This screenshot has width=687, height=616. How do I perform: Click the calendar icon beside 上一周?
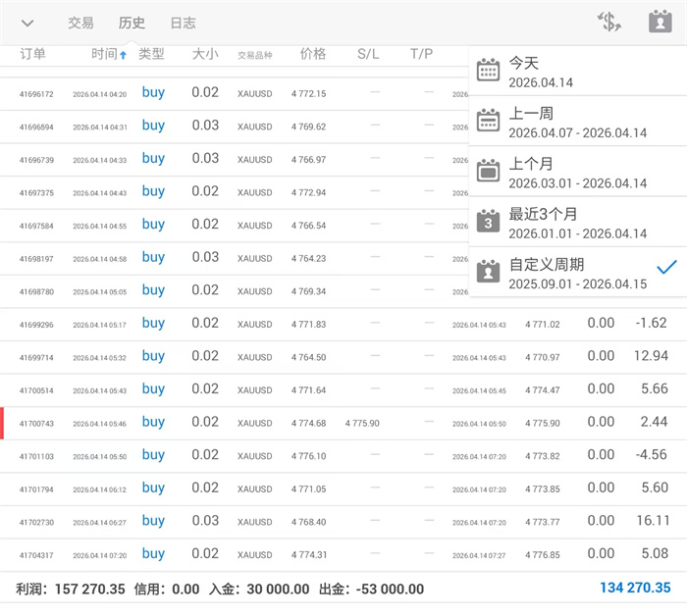click(488, 122)
